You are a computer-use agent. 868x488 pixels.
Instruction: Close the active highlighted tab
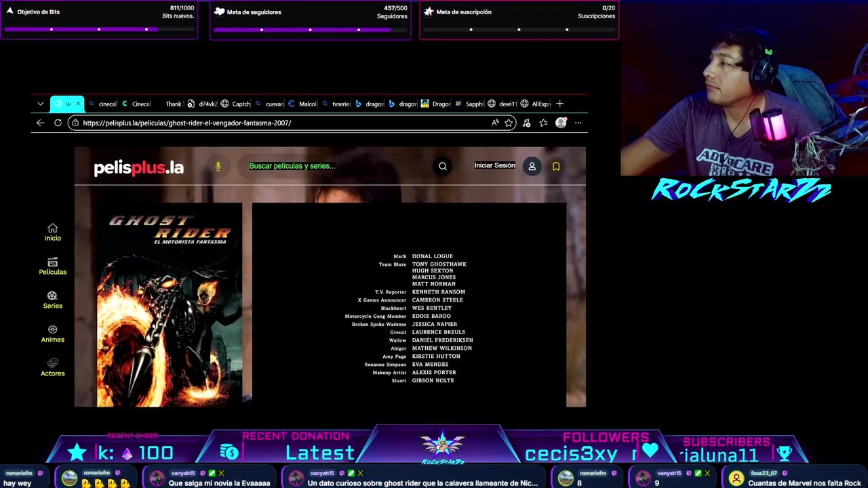(78, 104)
